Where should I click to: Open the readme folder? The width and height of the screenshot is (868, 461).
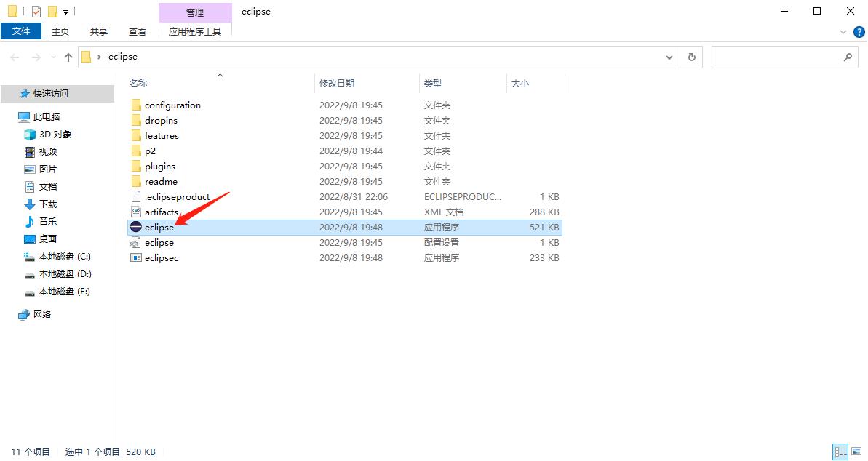pyautogui.click(x=160, y=181)
